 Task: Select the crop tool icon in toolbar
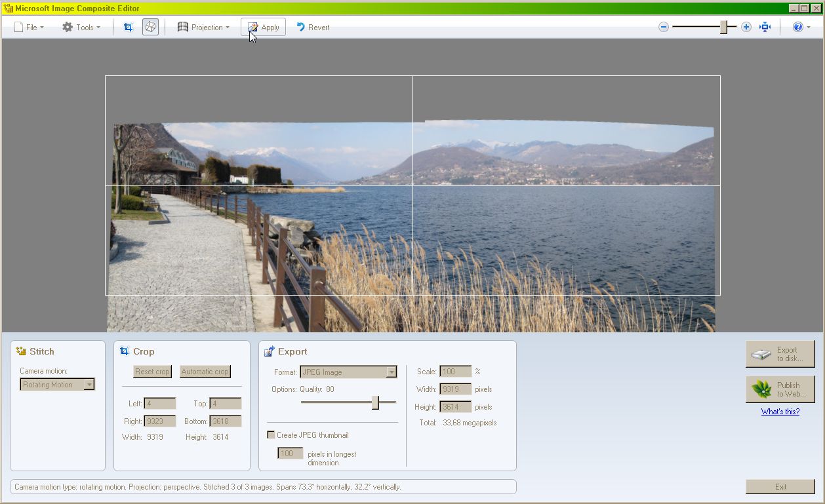128,27
